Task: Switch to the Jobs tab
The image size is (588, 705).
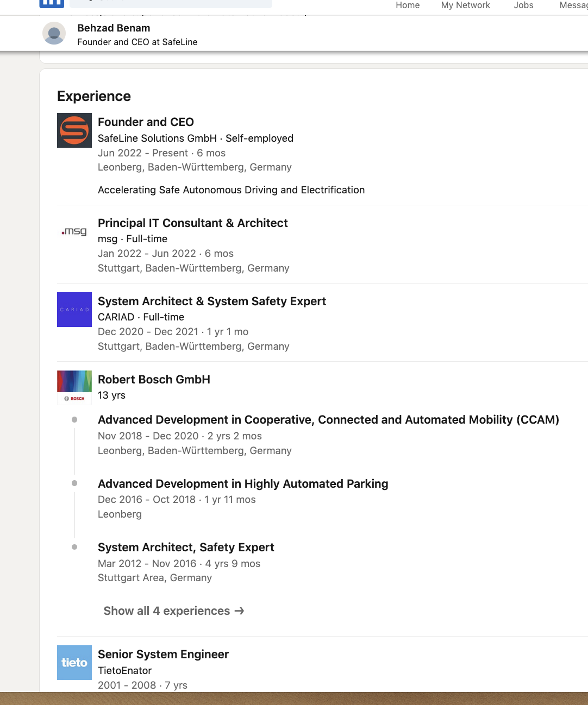Action: [523, 5]
